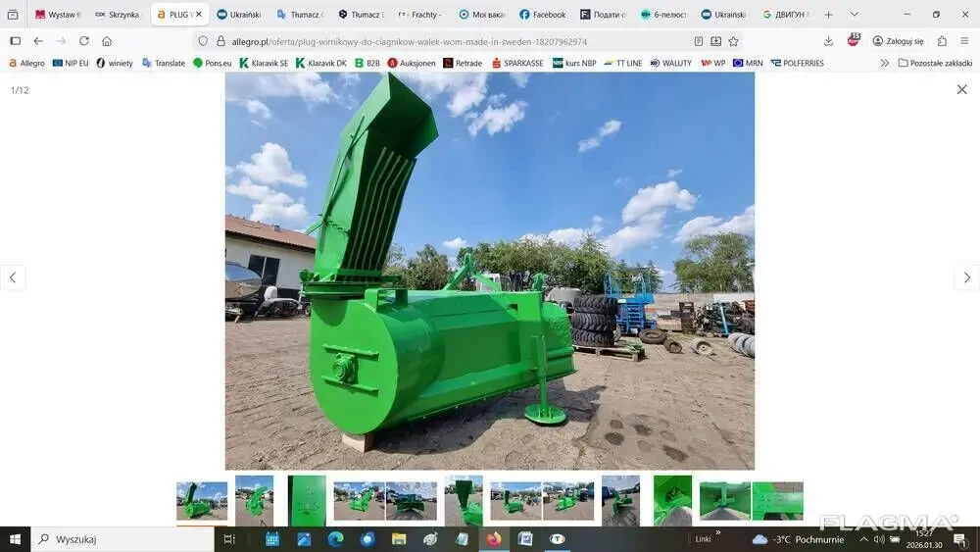Open new browser tab with plus
980x552 pixels.
[x=828, y=15]
